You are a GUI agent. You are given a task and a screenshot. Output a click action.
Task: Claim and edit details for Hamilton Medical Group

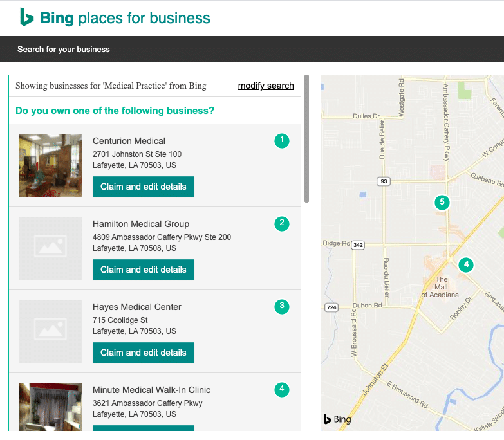(144, 270)
